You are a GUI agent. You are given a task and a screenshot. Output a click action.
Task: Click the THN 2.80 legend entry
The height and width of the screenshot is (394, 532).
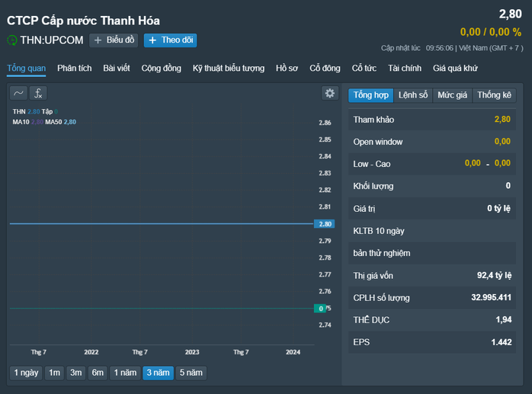[26, 112]
